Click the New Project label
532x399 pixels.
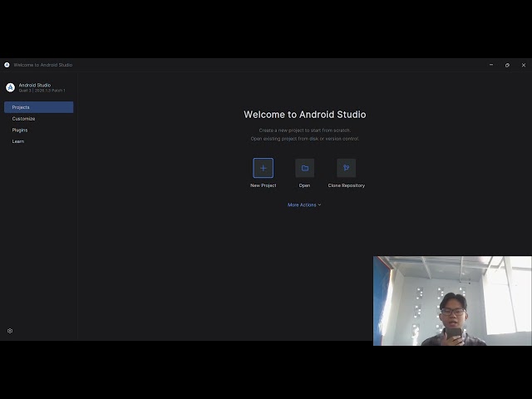264,185
